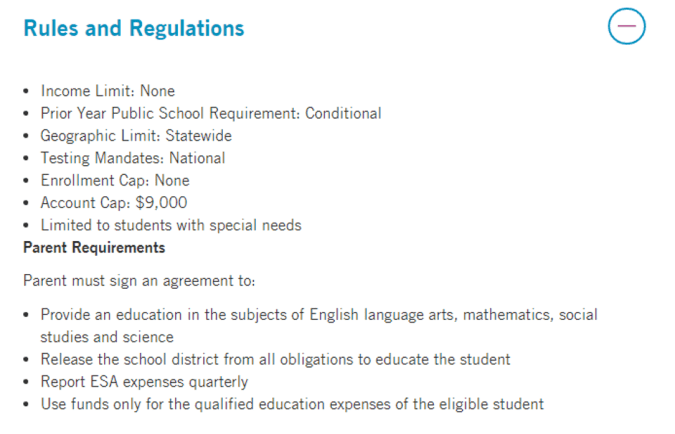Click Limited to students with special needs
675x434 pixels.
[x=171, y=225]
